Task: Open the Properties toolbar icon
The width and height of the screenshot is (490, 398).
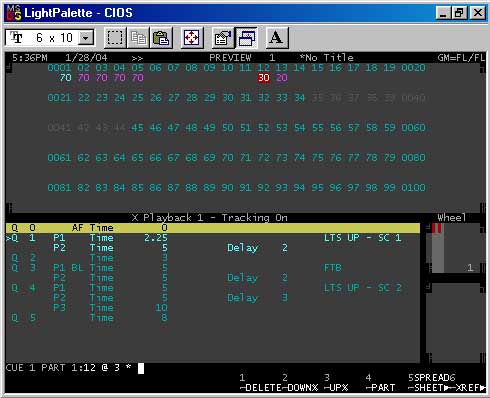Action: coord(223,38)
